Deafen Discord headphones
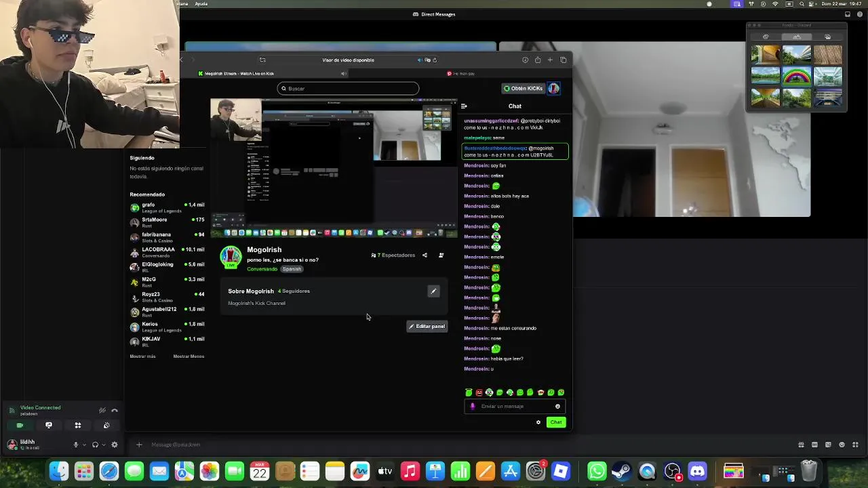 [x=95, y=445]
